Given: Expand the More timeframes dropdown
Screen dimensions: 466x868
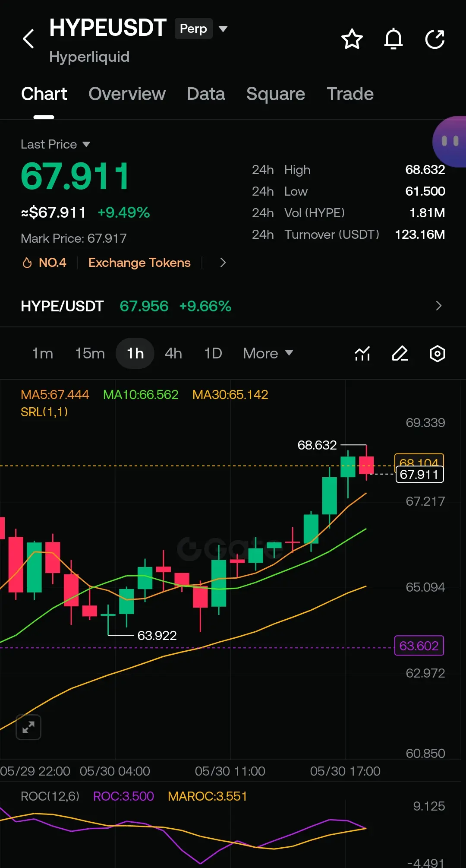Looking at the screenshot, I should click(x=268, y=353).
